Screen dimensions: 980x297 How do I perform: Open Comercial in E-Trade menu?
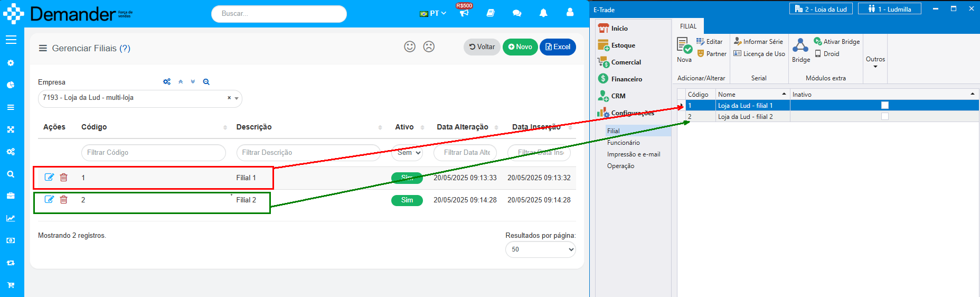tap(626, 62)
